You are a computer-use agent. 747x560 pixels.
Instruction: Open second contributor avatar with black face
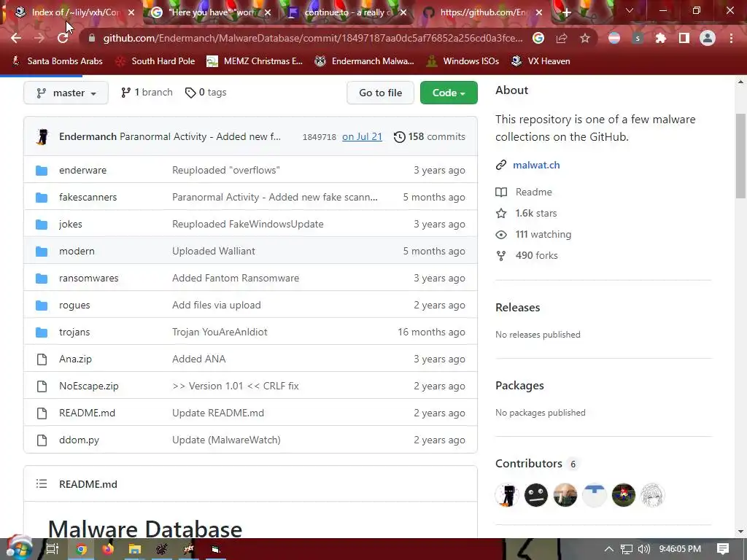(x=536, y=495)
